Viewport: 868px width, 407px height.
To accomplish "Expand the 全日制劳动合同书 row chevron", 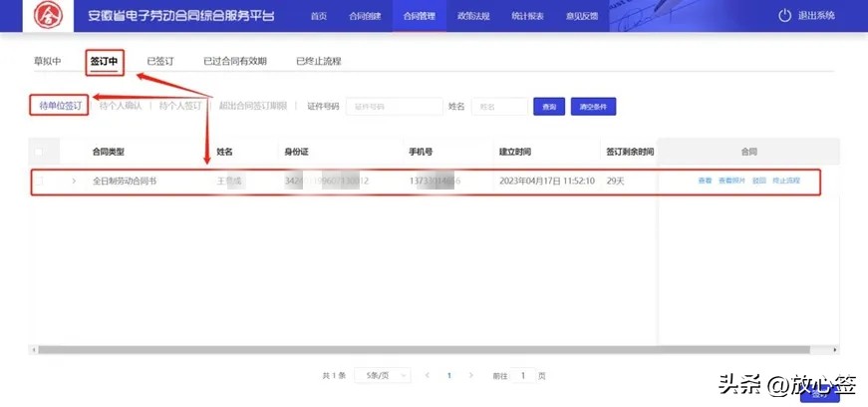I will point(74,181).
